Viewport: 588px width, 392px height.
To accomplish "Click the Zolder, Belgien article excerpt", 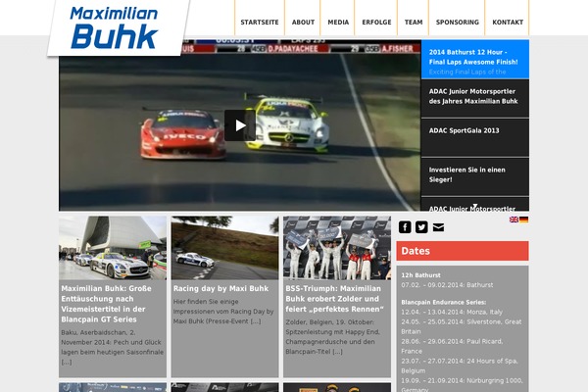I will coord(332,337).
